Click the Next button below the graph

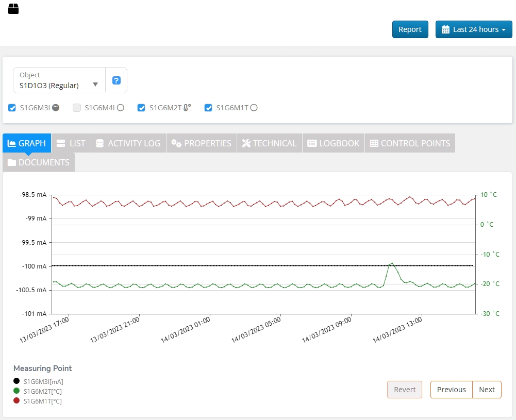tap(487, 390)
